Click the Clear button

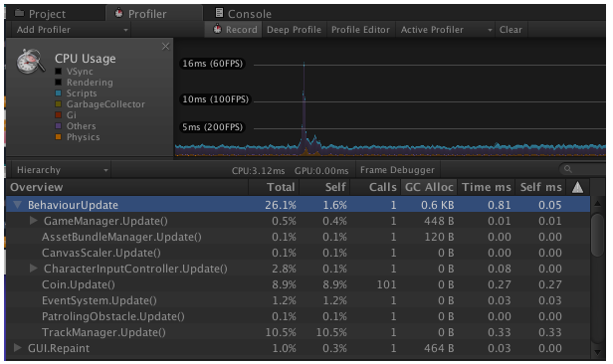click(x=511, y=30)
